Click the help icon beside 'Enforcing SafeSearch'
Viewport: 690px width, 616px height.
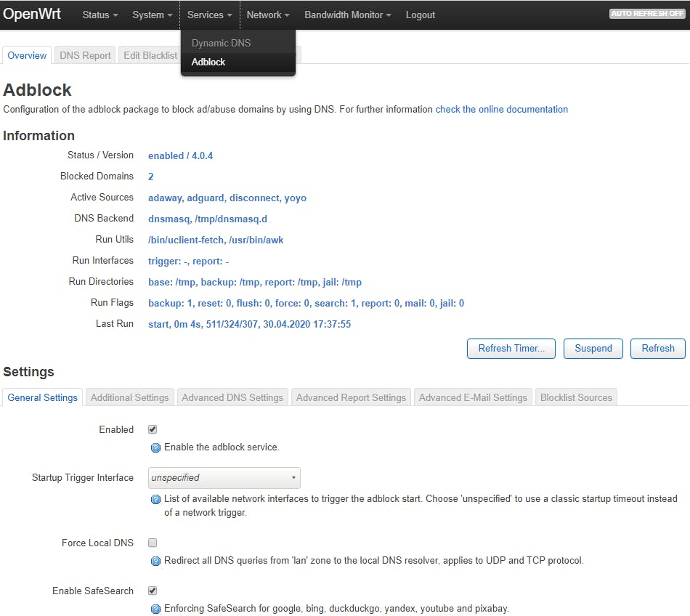click(x=155, y=609)
